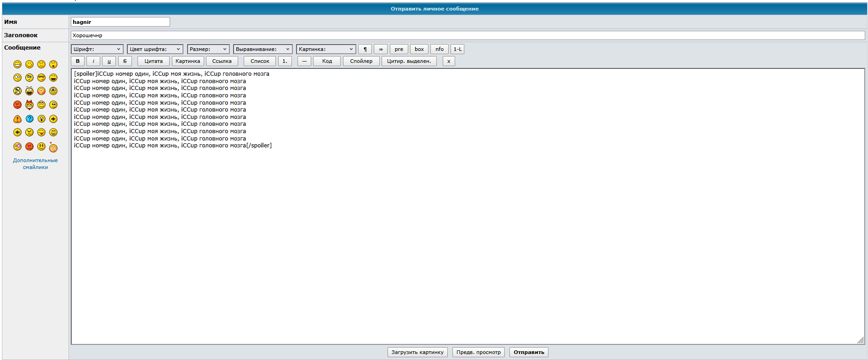Grab the textarea resize handle corner
This screenshot has width=868, height=360.
tap(861, 340)
